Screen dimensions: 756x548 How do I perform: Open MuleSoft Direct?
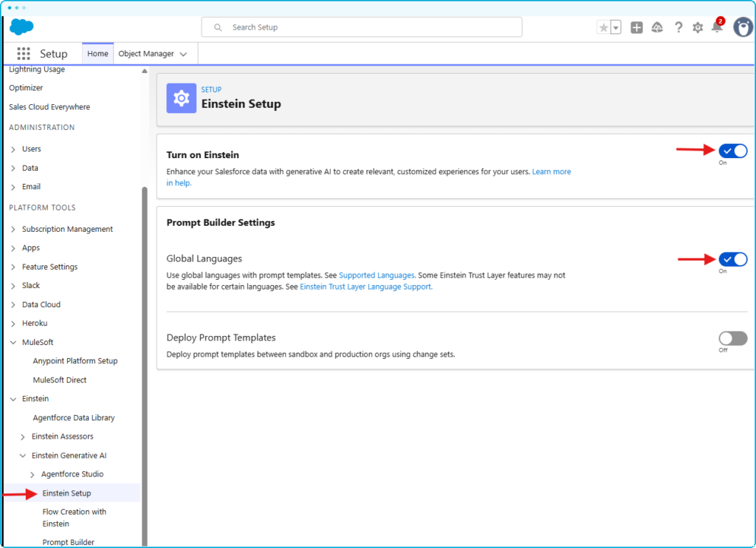[59, 380]
